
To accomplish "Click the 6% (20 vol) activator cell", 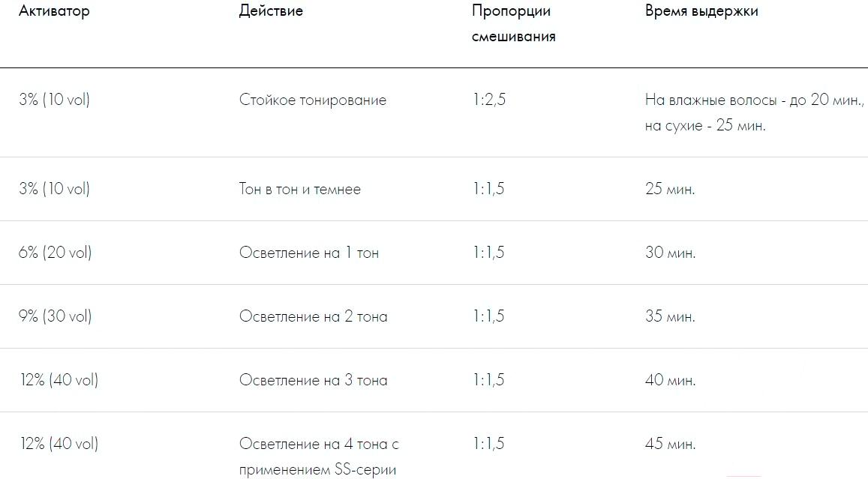I will 55,253.
